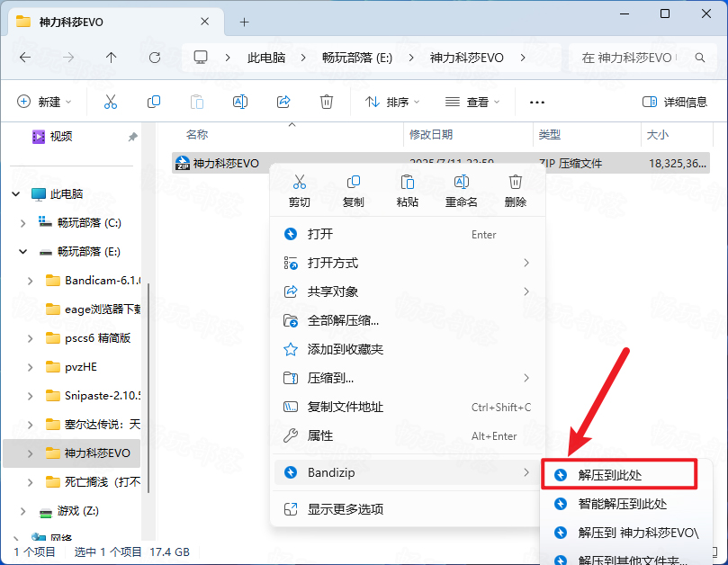Open the toolbar's three-dots more options
This screenshot has width=728, height=565.
537,103
